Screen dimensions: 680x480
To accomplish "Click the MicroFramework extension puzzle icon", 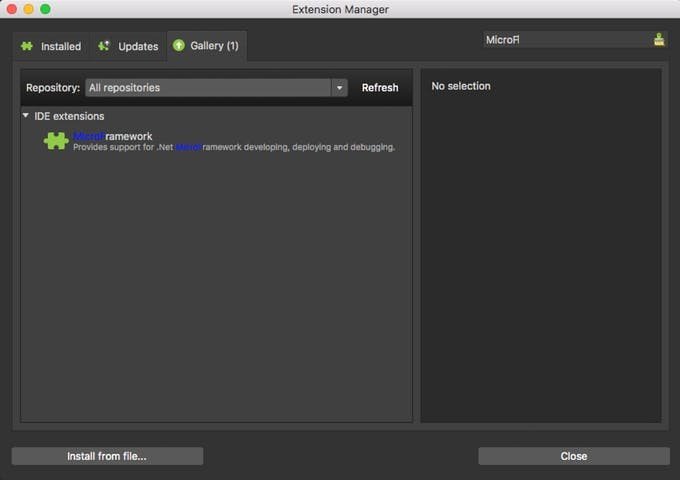I will point(56,141).
